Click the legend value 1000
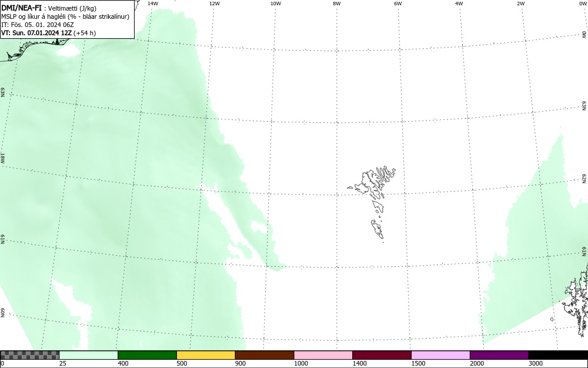This screenshot has height=368, width=588. pos(300,363)
